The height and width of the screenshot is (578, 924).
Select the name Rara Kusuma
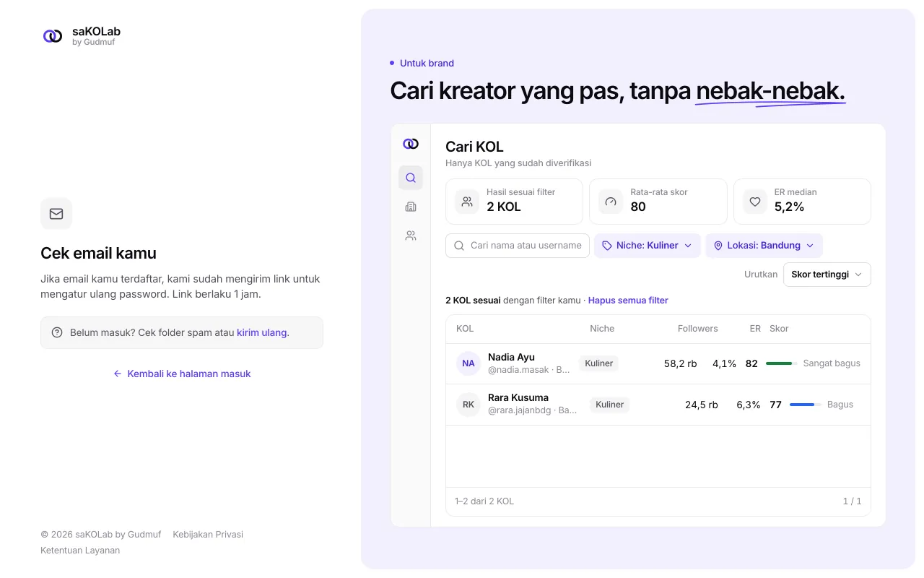coord(518,398)
